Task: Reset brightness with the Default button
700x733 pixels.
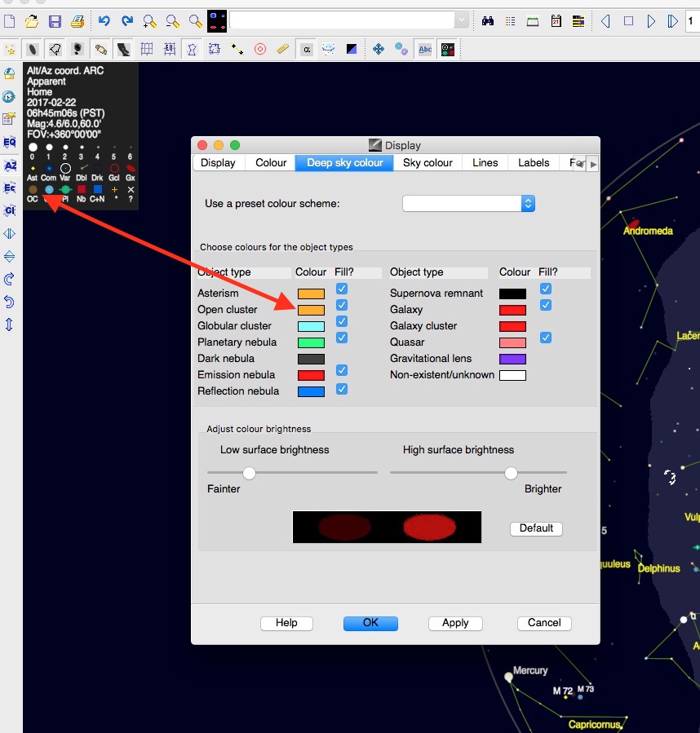Action: pyautogui.click(x=536, y=528)
